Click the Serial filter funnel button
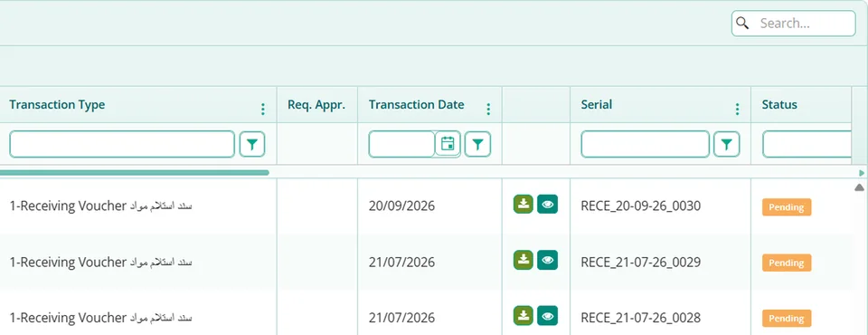This screenshot has height=335, width=868. (x=727, y=145)
